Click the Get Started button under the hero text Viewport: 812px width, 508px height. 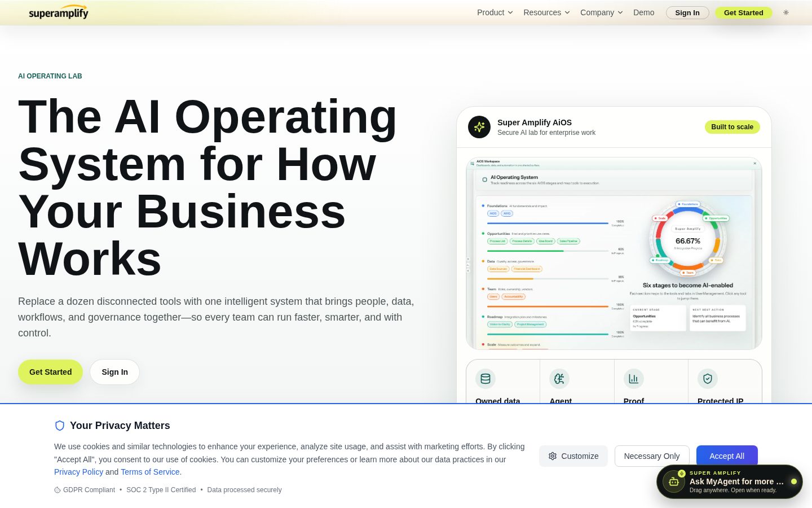point(50,372)
